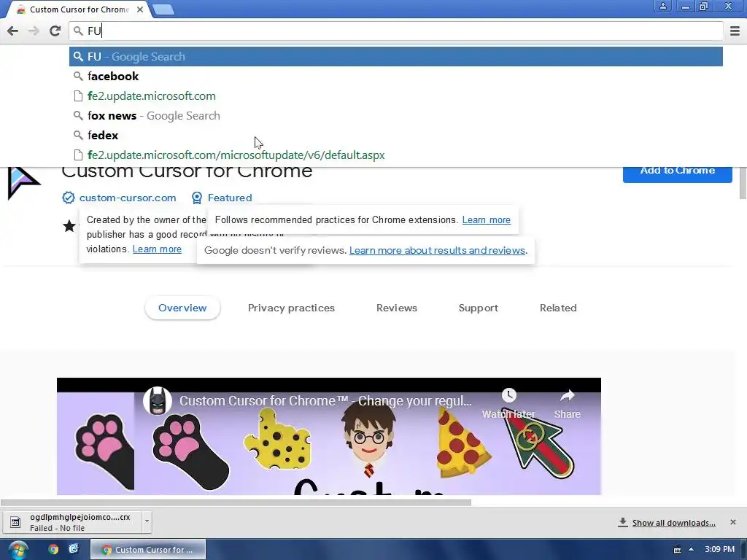Open the custom-cursor.com publisher link
The image size is (747, 560).
[128, 198]
